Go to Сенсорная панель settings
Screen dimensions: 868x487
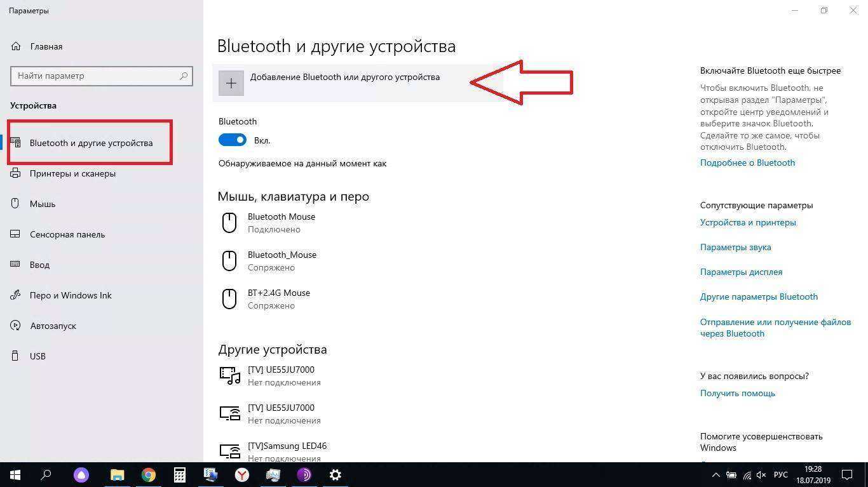(x=67, y=234)
